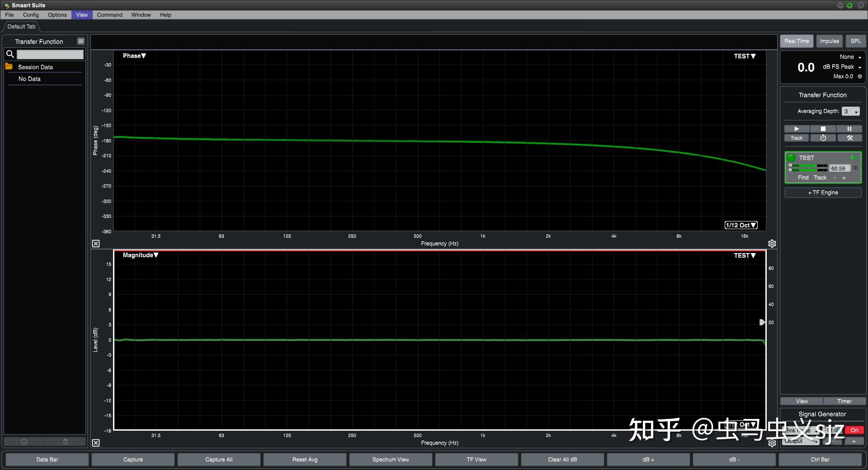Screen dimensions: 868x470
Task: Click the info icon below the data tree
Action: 24,442
